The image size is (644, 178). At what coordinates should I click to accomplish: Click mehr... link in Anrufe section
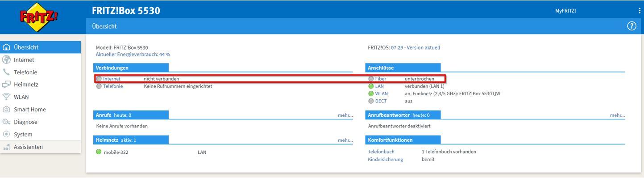[x=345, y=115]
